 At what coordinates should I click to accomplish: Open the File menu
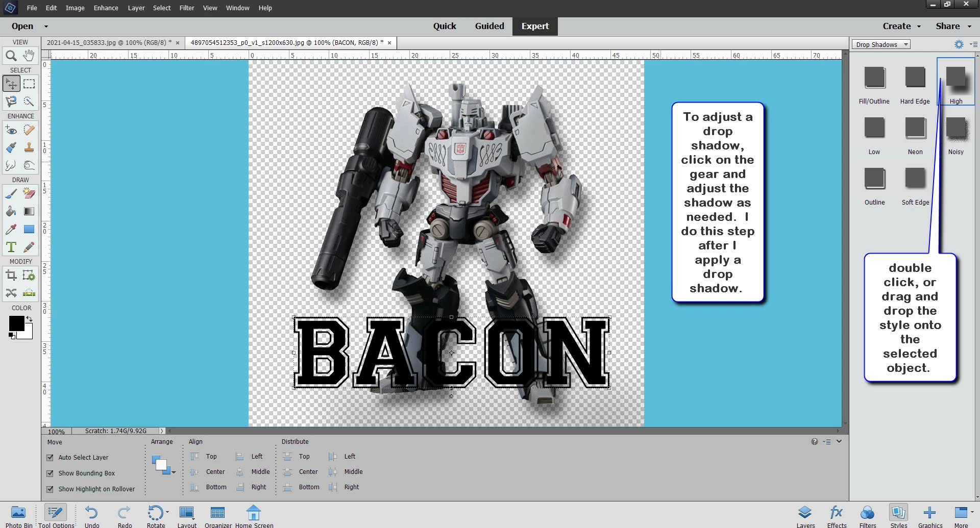click(32, 8)
